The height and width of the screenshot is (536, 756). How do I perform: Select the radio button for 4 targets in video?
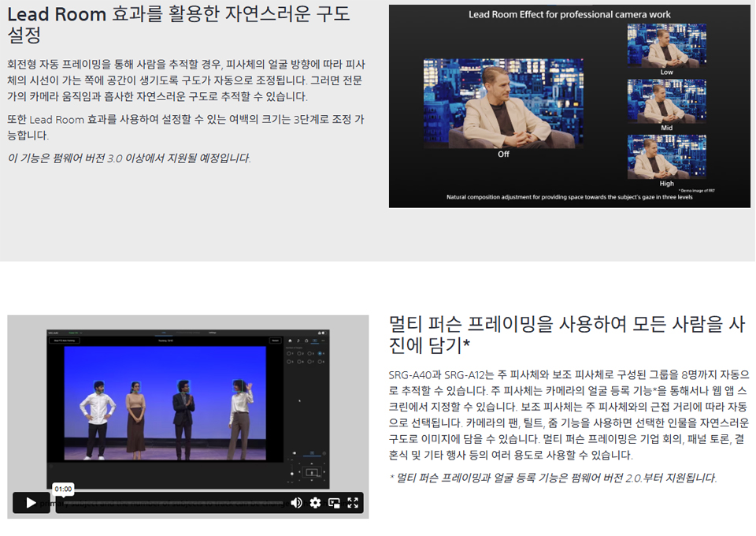(x=320, y=354)
